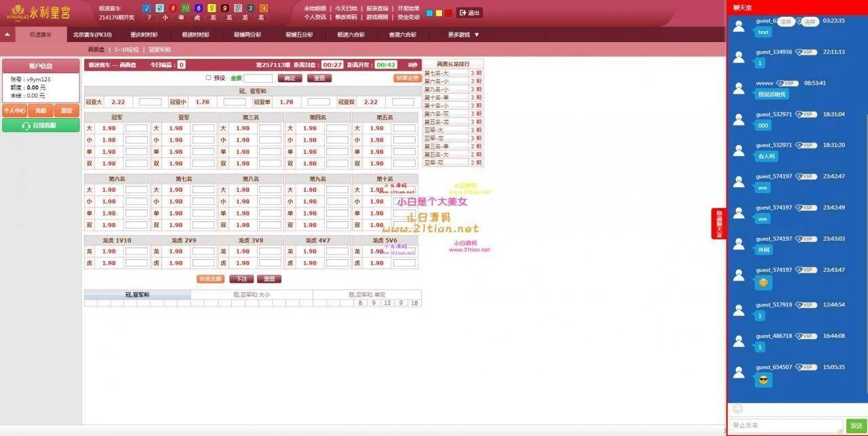Click the 金额 amount input field
The height and width of the screenshot is (436, 868).
pyautogui.click(x=258, y=78)
